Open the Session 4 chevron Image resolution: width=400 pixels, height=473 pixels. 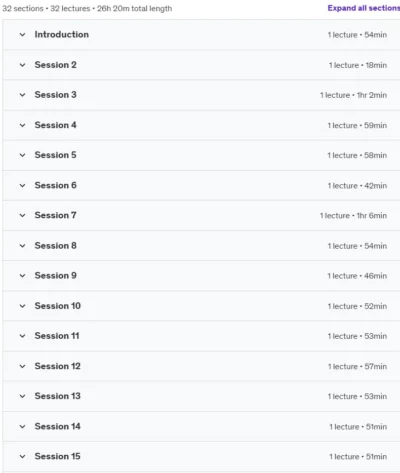coord(22,125)
